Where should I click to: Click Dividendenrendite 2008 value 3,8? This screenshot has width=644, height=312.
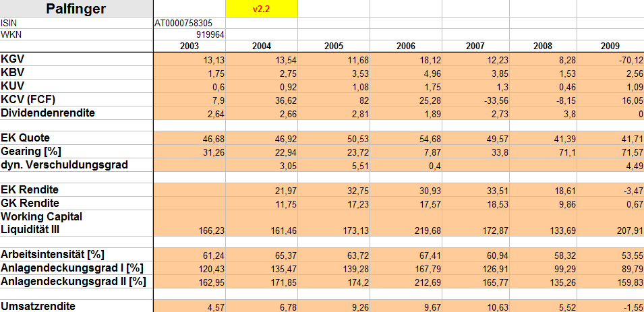[543, 113]
